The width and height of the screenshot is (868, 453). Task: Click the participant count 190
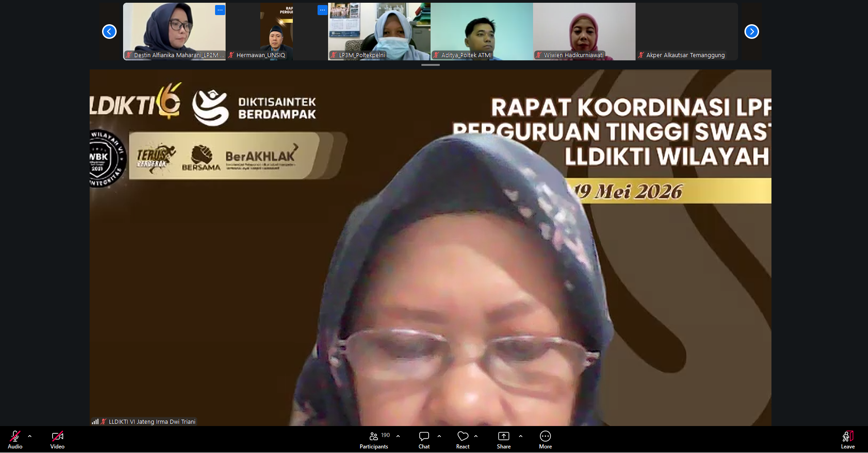click(x=386, y=435)
